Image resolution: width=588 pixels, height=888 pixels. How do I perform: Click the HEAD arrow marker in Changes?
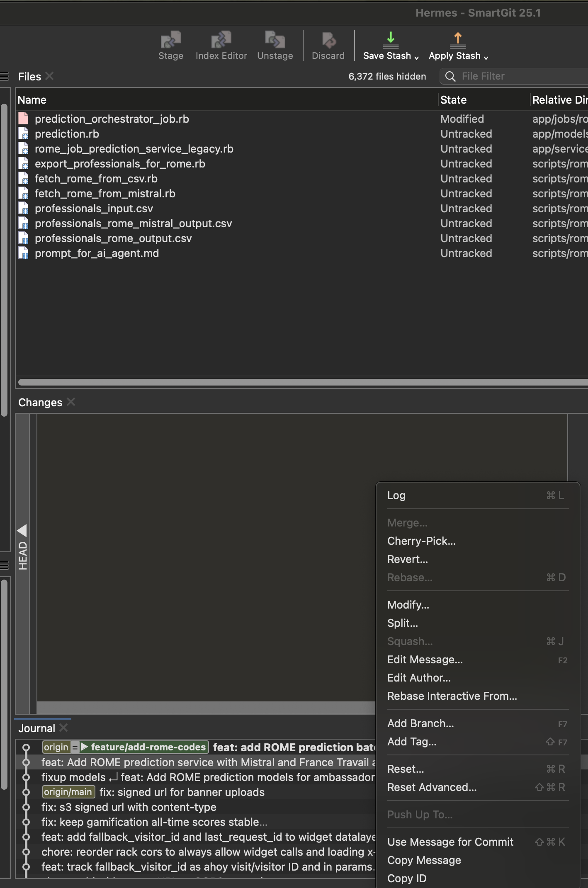coord(22,530)
